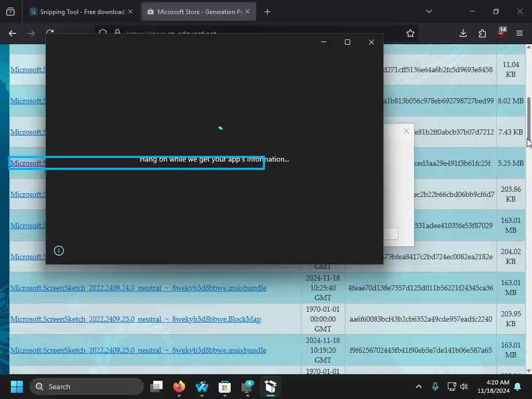532x399 pixels.
Task: Open the notifications bell icon
Action: tap(518, 387)
